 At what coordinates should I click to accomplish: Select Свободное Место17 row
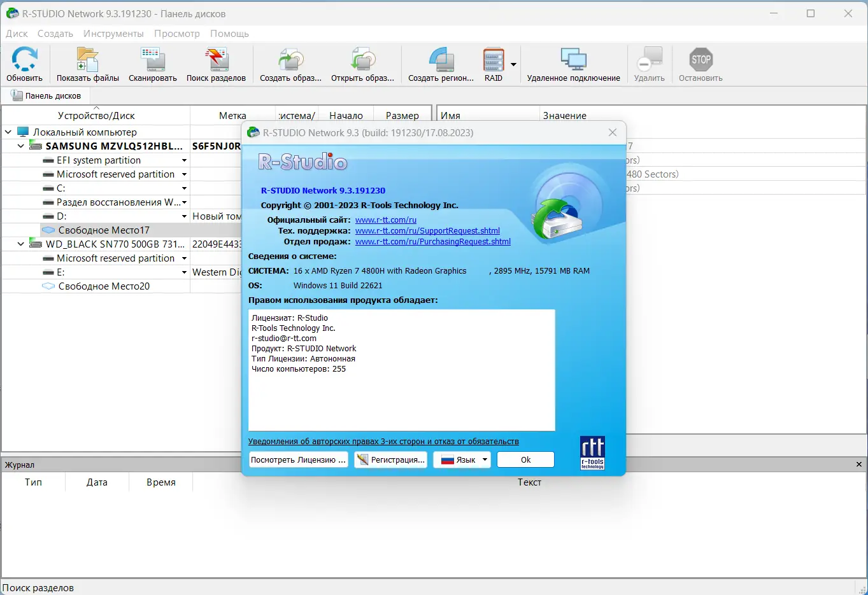(x=104, y=230)
